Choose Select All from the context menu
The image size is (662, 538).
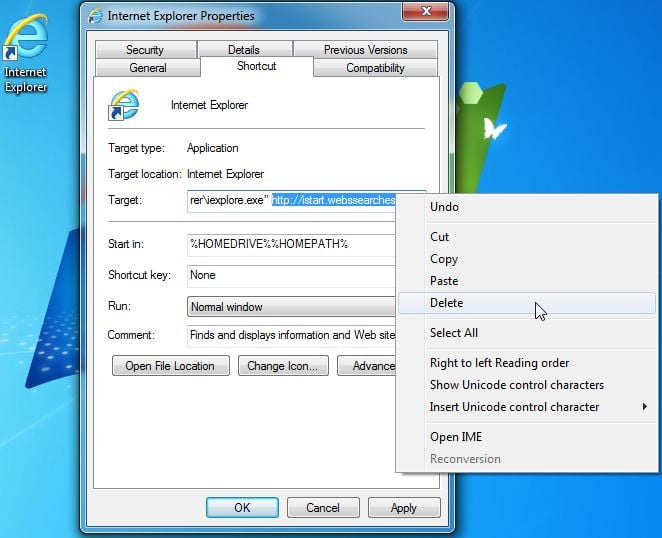point(527,333)
